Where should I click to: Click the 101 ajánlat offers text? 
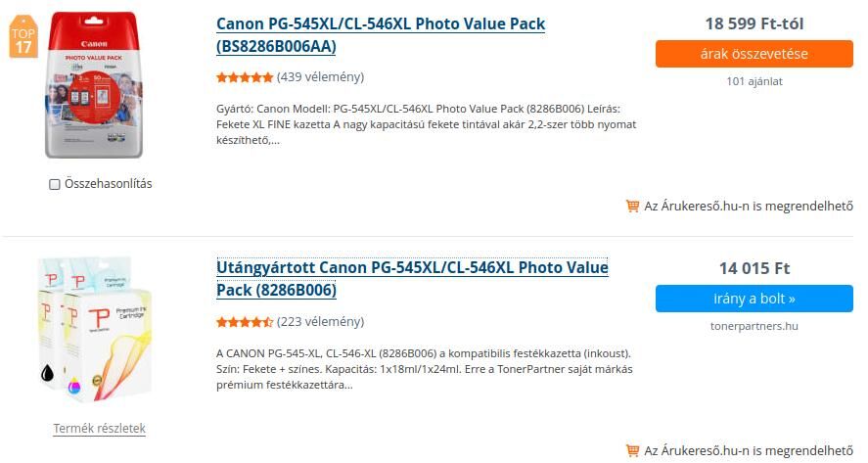pos(754,81)
